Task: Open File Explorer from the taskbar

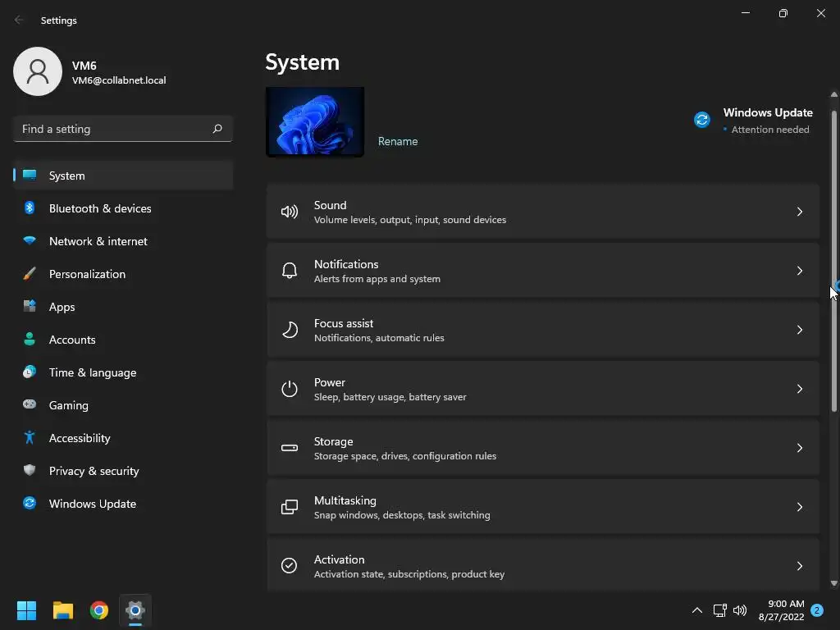Action: pyautogui.click(x=62, y=610)
